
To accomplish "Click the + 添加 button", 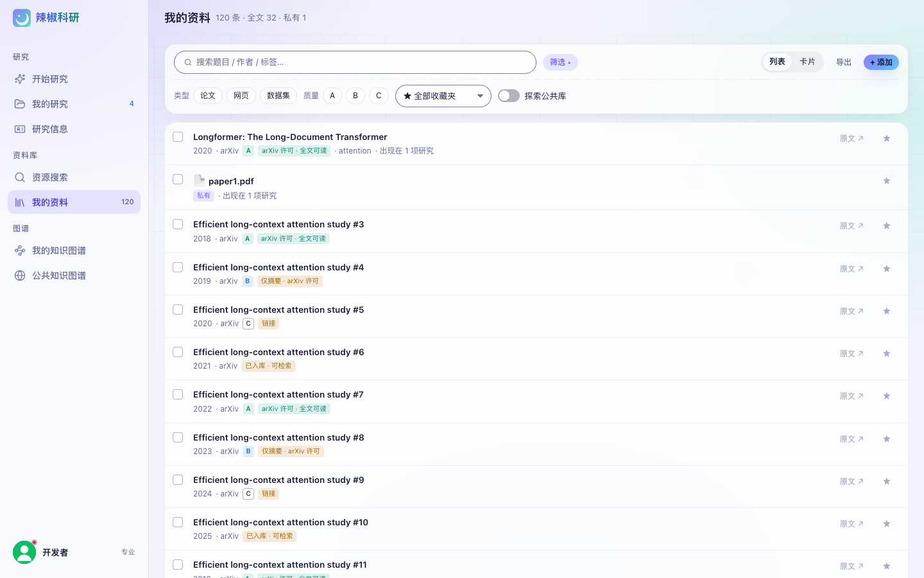I will (881, 62).
